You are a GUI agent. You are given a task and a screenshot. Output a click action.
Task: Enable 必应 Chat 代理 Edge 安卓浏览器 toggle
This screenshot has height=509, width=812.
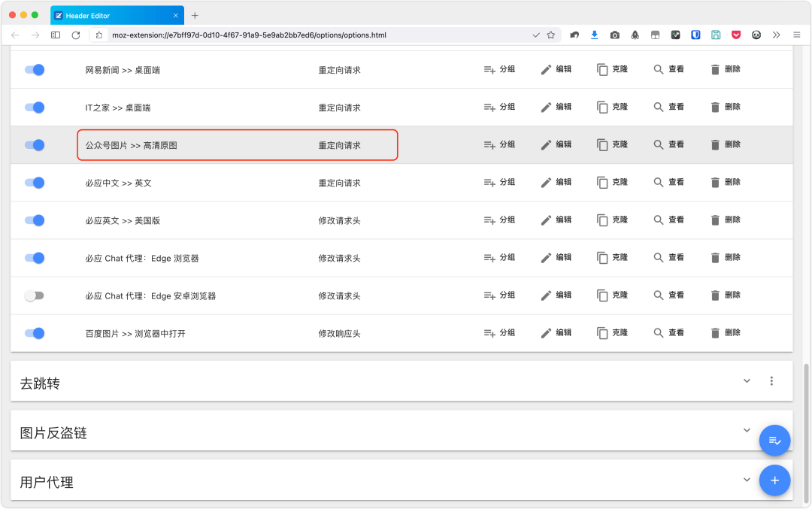tap(35, 295)
